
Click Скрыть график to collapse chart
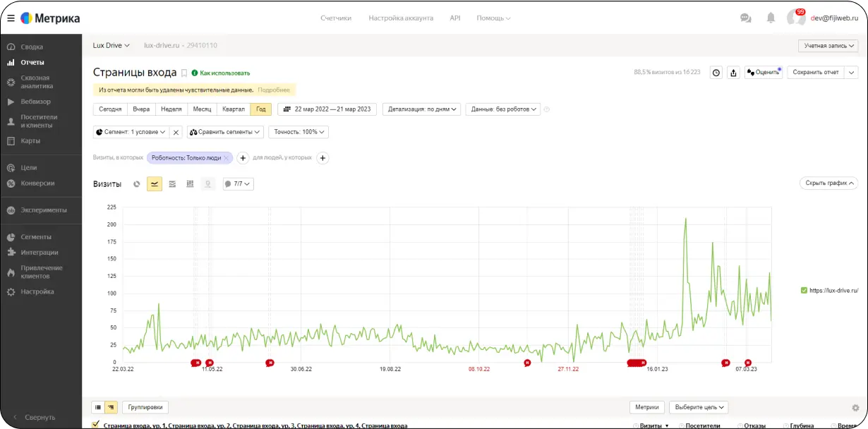(828, 183)
